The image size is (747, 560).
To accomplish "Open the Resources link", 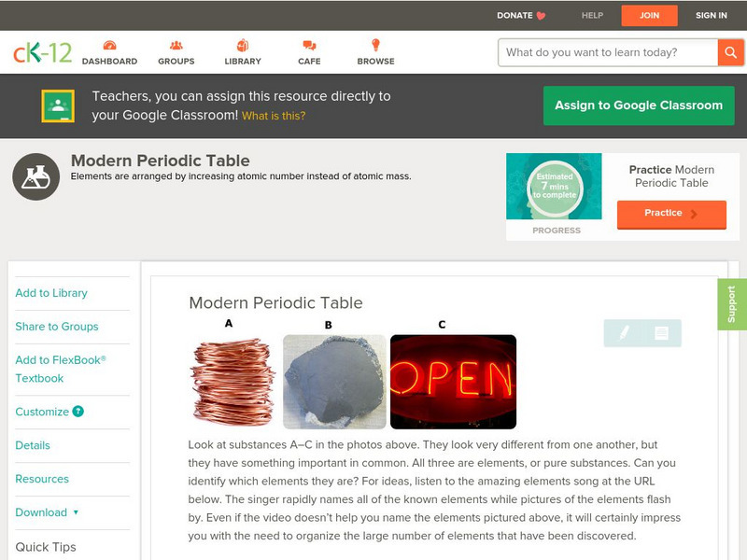I will (42, 479).
